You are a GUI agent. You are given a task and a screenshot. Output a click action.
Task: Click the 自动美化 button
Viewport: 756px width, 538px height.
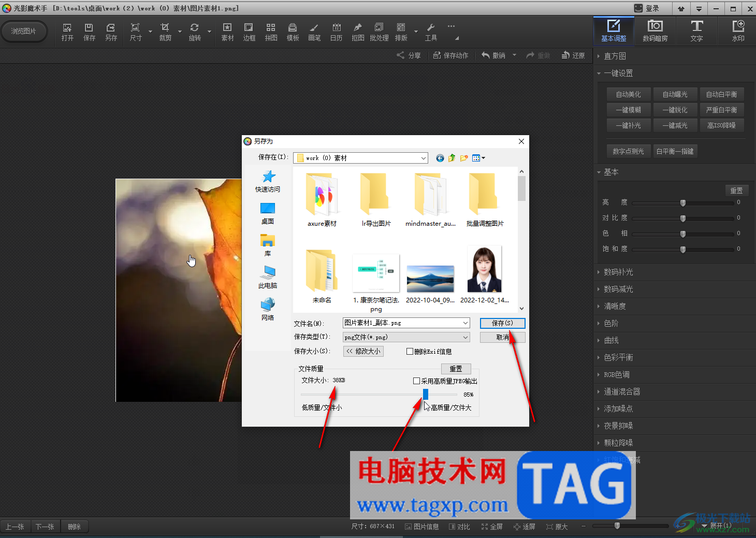pos(628,94)
